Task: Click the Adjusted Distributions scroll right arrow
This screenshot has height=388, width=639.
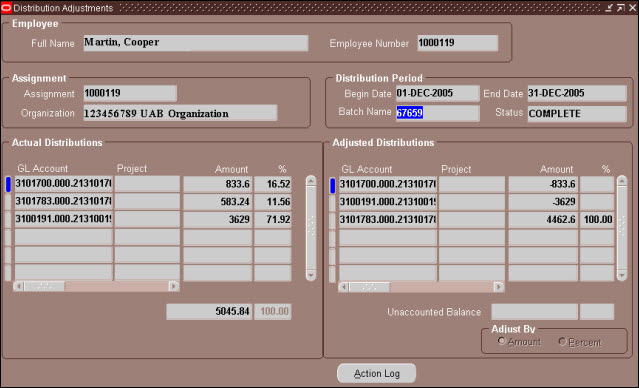Action: [498, 287]
